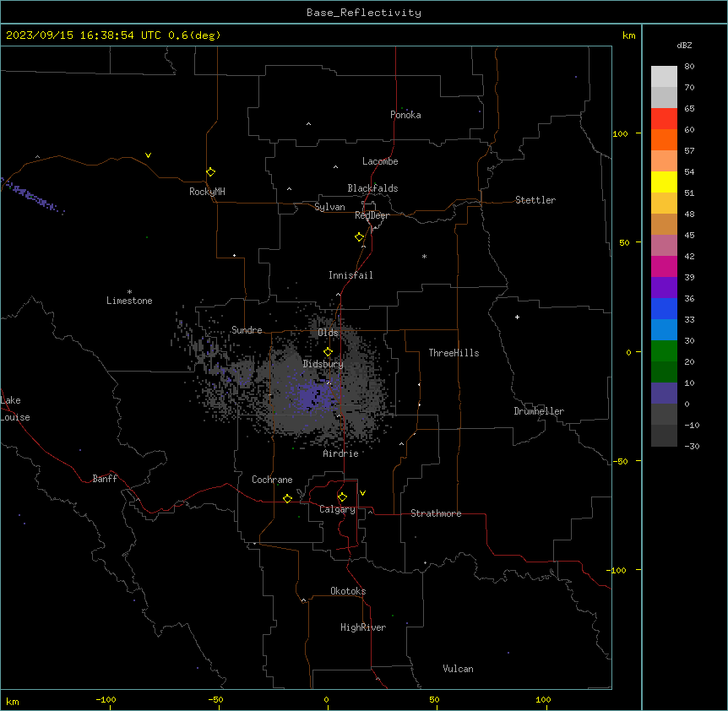Image resolution: width=728 pixels, height=711 pixels.
Task: Click the -30 value on the dBZ scale
Action: tap(692, 446)
